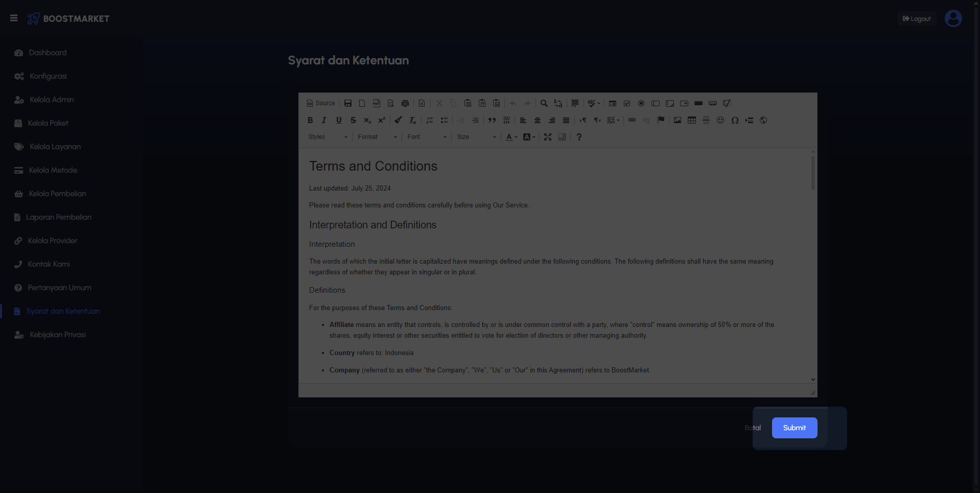Image resolution: width=980 pixels, height=493 pixels.
Task: Insert a Radio Button form field
Action: point(641,103)
